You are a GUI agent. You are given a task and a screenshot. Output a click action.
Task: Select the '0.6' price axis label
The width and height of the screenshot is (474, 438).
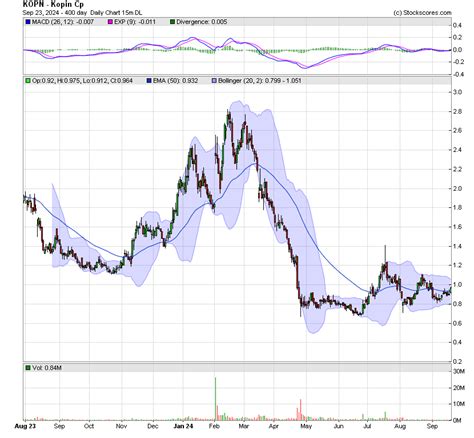(x=458, y=323)
